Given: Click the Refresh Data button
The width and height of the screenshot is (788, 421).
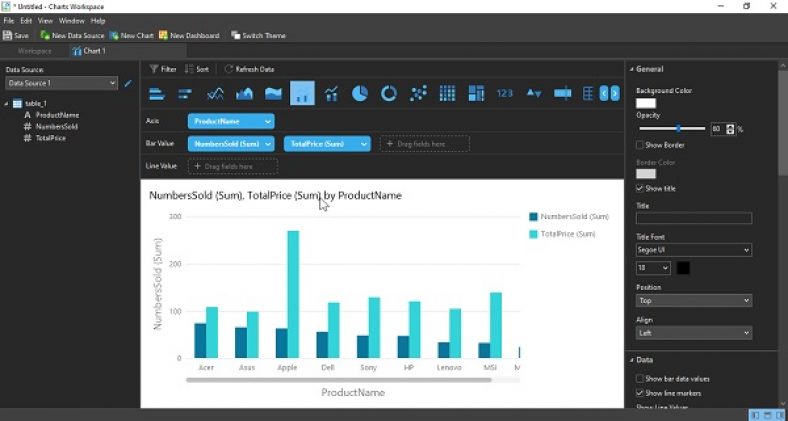Looking at the screenshot, I should tap(249, 69).
